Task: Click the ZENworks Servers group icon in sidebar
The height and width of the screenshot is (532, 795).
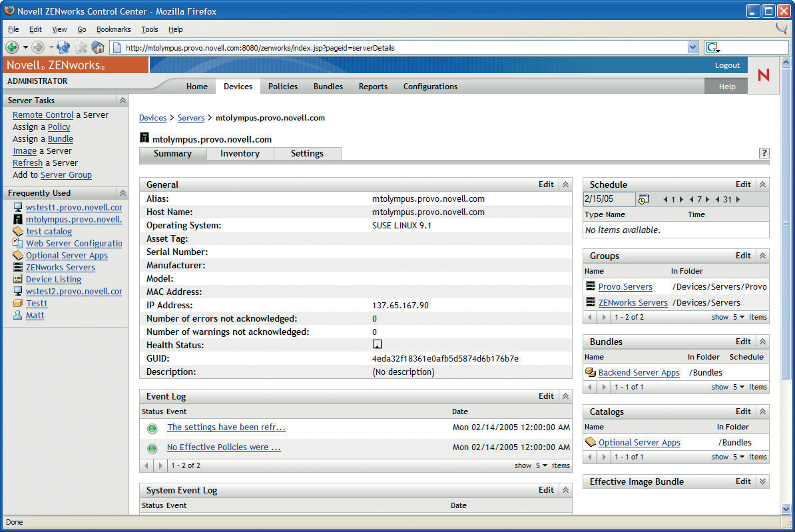Action: click(x=18, y=267)
